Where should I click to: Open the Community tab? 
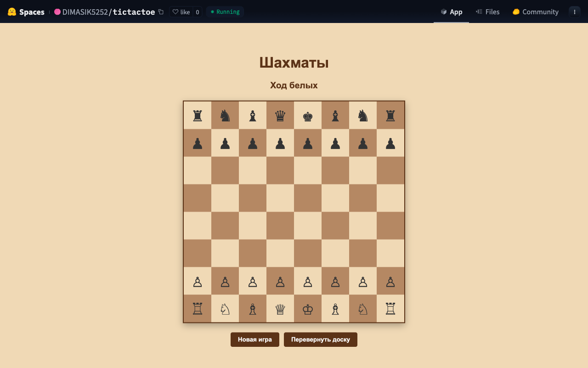[x=535, y=12]
